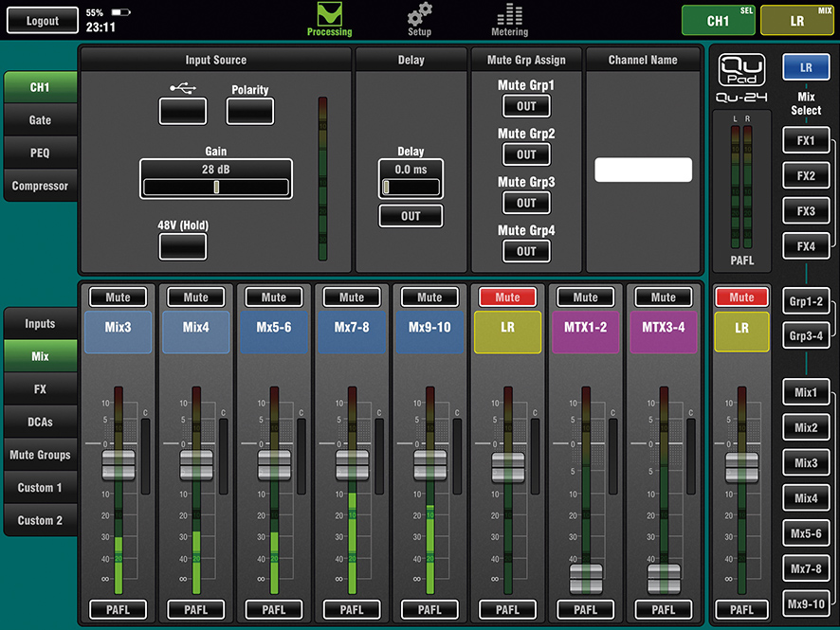The image size is (840, 630).
Task: Select the Mix3 name block
Action: click(118, 333)
